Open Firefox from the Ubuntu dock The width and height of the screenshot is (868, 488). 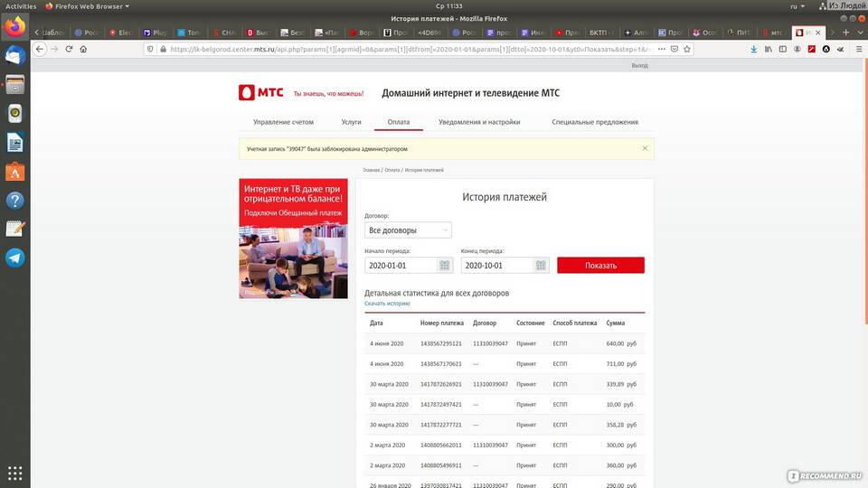(15, 26)
